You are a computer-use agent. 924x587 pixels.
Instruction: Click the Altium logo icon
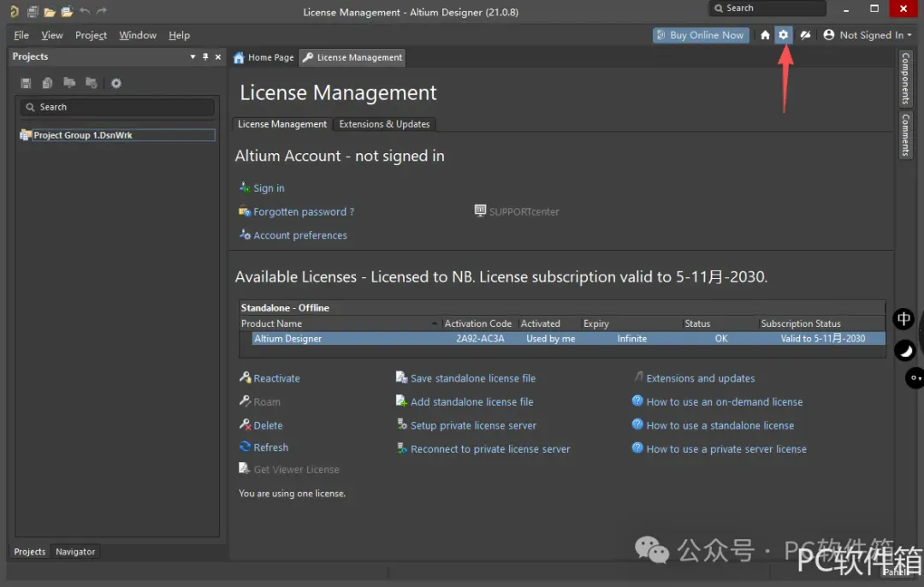15,11
